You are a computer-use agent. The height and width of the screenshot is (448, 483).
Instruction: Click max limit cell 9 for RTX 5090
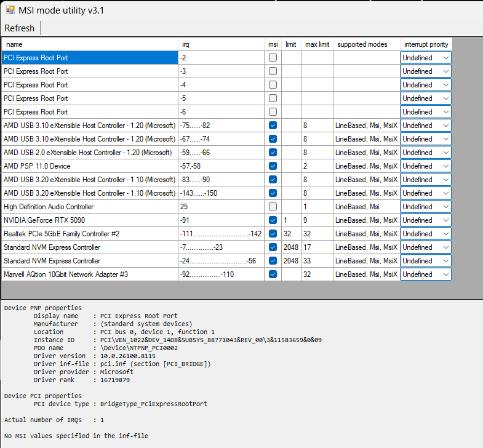tap(317, 220)
